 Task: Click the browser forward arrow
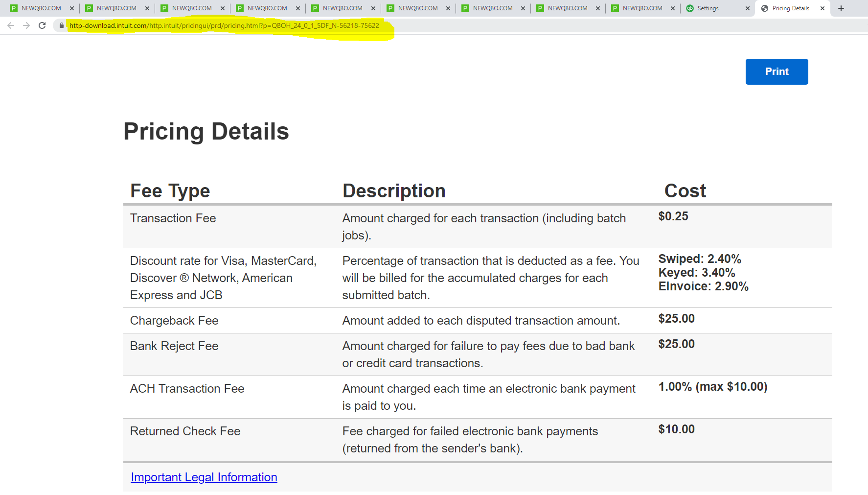point(26,25)
